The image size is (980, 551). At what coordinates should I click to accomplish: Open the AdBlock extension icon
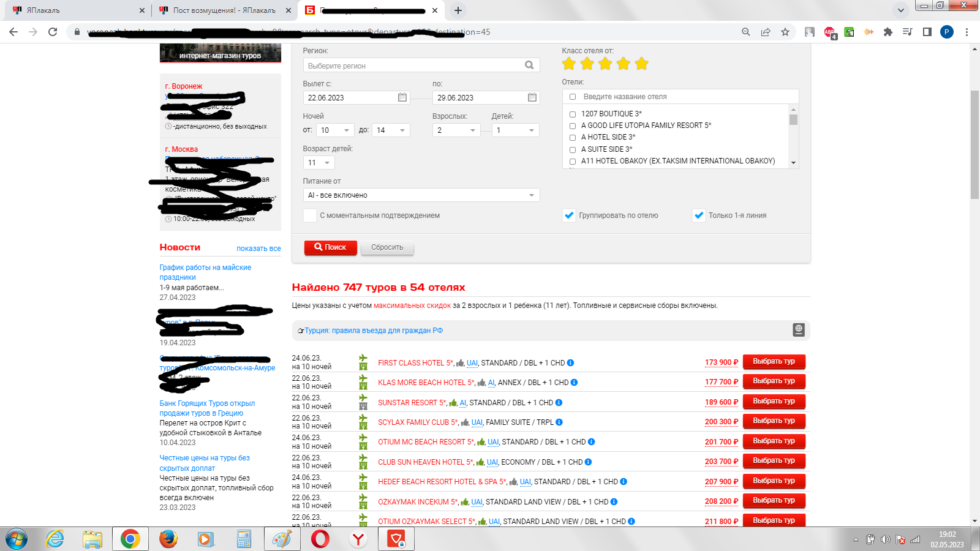pos(829,32)
